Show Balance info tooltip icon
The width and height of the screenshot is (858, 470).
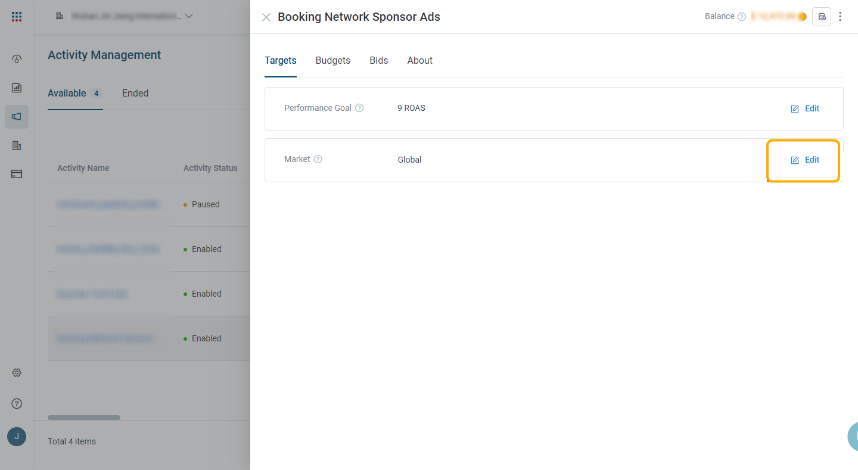pos(741,16)
